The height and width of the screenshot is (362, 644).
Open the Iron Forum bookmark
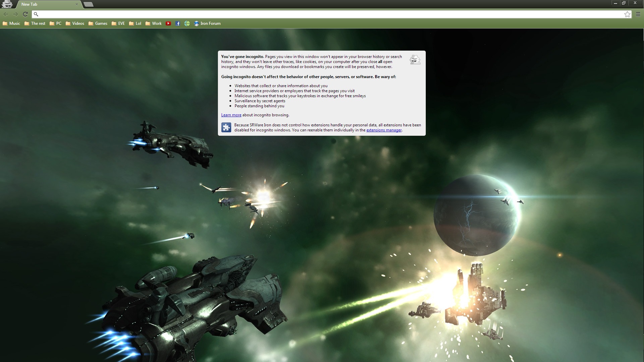click(207, 23)
